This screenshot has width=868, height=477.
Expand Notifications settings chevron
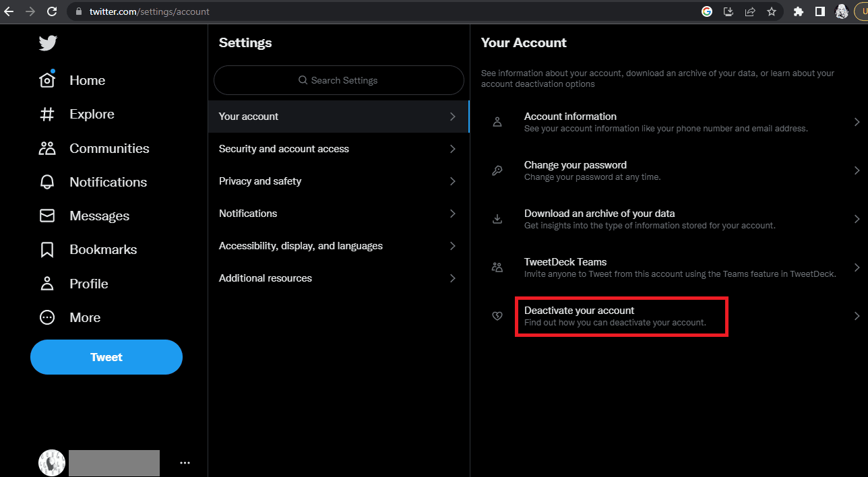[x=453, y=214]
